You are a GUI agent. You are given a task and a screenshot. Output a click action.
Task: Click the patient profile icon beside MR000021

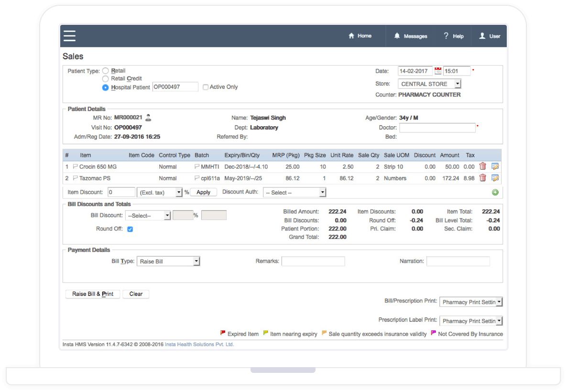[x=148, y=118]
